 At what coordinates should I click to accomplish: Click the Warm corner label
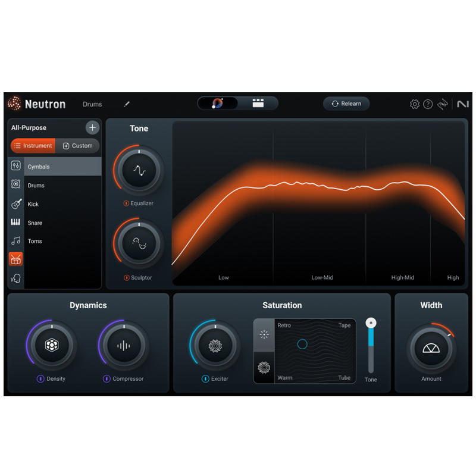coord(285,378)
